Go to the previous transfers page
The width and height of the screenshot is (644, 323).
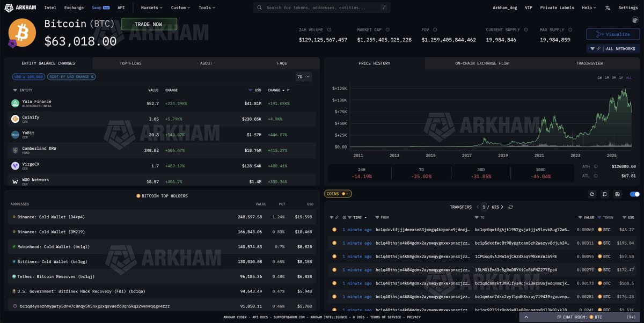point(478,207)
